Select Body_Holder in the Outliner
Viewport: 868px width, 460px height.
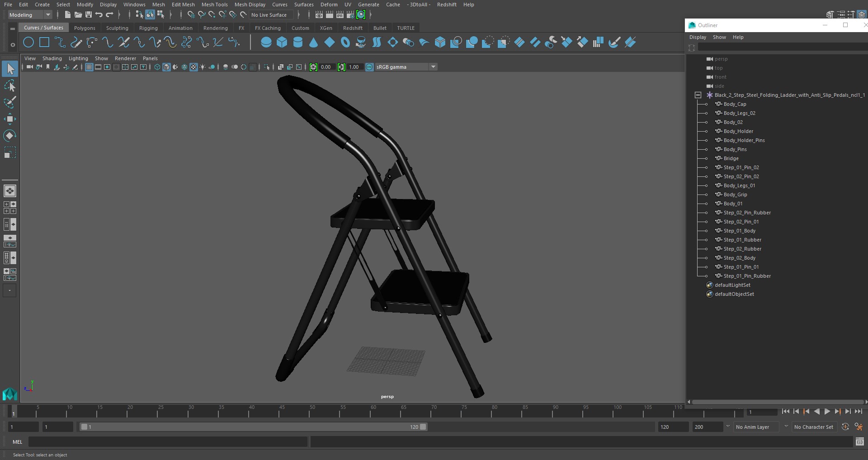click(738, 131)
